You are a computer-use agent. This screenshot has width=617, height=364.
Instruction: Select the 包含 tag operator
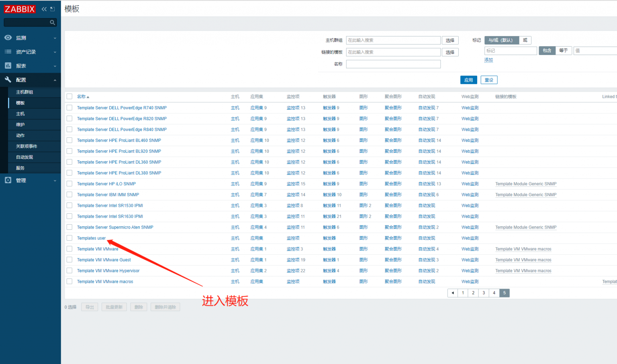547,51
